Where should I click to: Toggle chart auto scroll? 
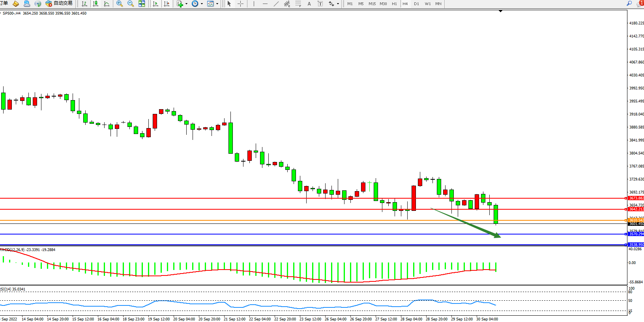pos(155,4)
